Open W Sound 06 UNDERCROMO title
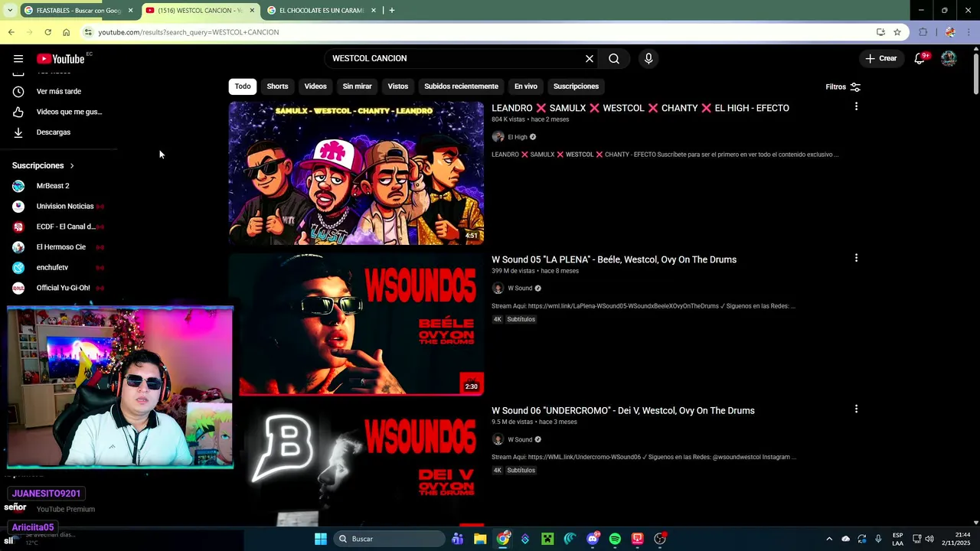The height and width of the screenshot is (551, 980). [623, 411]
